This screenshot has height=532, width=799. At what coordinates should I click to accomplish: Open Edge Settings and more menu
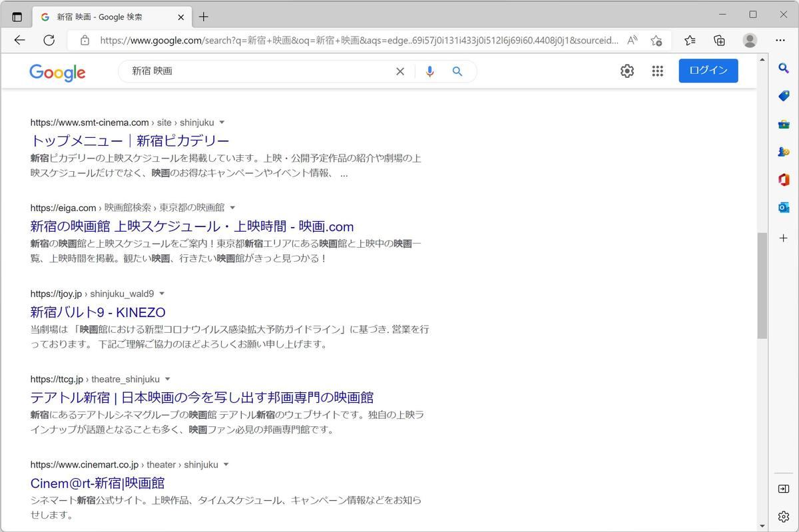click(x=780, y=41)
